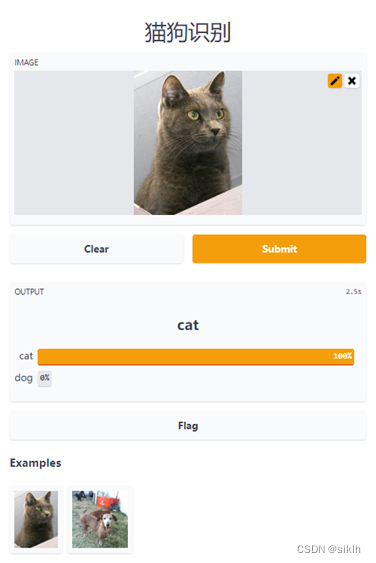Click the predicted label heading 'cat'
Viewport: 376px width, 563px height.
click(188, 325)
